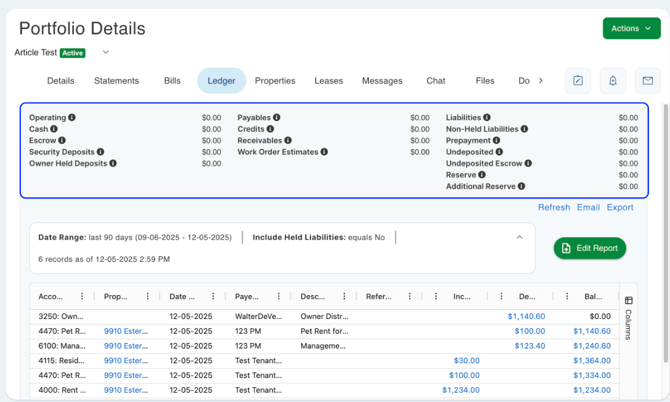The width and height of the screenshot is (670, 402).
Task: Switch to the Leases tab
Action: (x=329, y=81)
